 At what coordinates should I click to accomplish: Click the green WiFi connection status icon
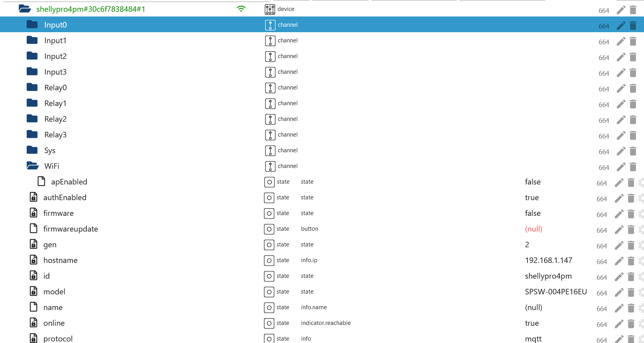point(241,9)
